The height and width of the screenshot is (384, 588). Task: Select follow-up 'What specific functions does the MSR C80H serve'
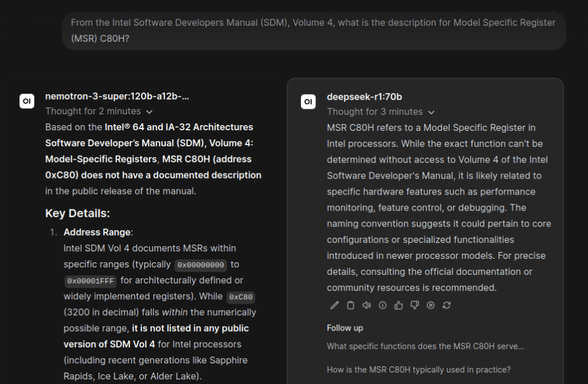click(425, 347)
